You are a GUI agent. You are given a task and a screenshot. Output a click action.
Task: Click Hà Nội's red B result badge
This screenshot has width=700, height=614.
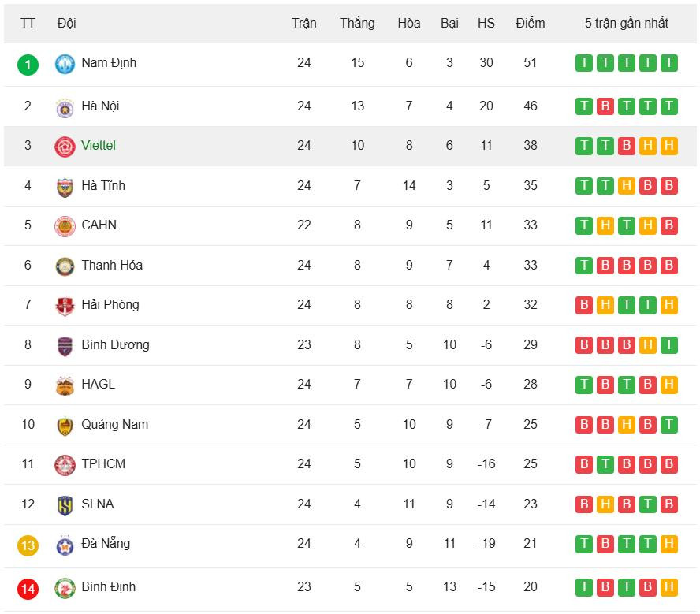tap(605, 106)
